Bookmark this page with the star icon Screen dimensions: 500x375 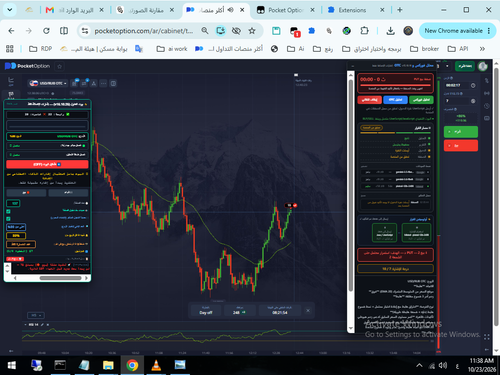click(x=252, y=31)
